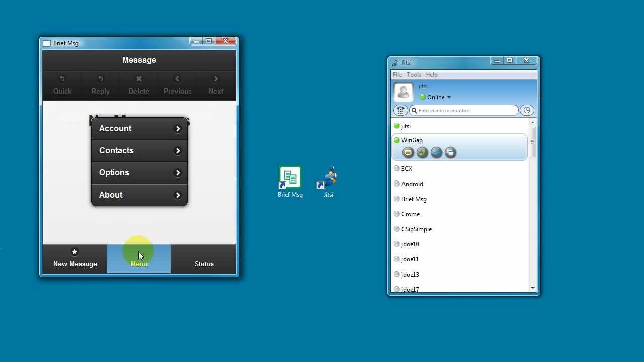
Task: Select the jdoe17 contact
Action: click(459, 289)
